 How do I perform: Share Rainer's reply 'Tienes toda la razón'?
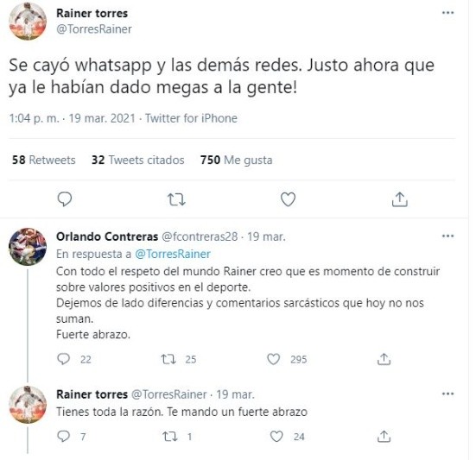pyautogui.click(x=384, y=437)
